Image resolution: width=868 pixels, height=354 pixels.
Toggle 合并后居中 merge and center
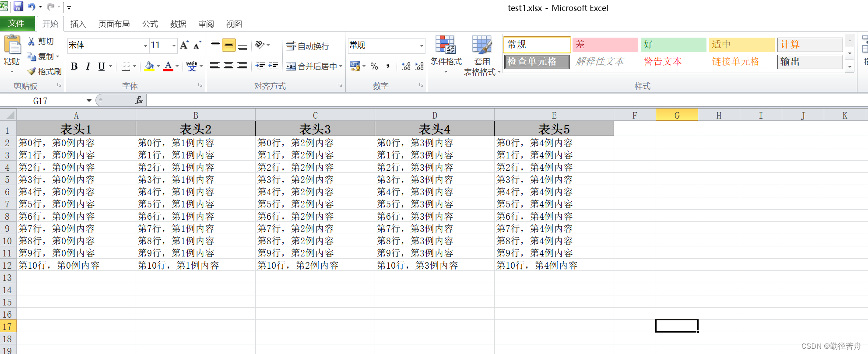(311, 66)
